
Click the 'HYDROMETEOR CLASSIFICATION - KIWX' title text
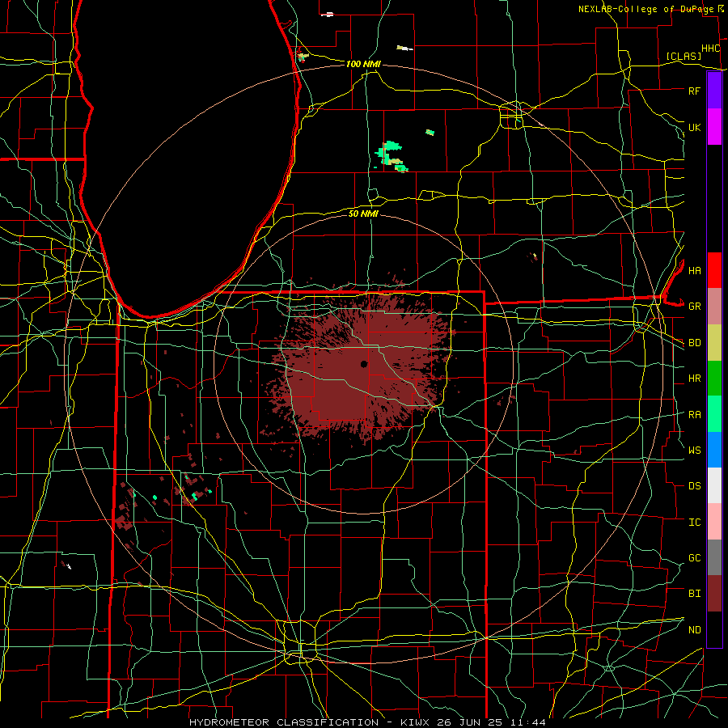tap(310, 722)
